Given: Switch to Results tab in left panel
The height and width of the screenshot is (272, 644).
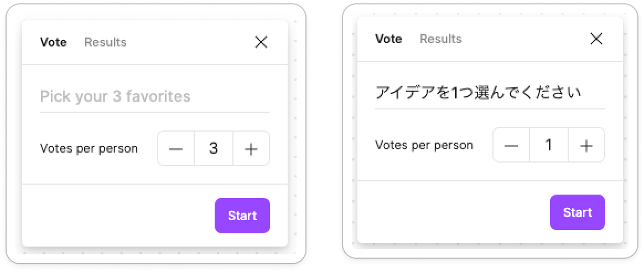Looking at the screenshot, I should coord(105,42).
